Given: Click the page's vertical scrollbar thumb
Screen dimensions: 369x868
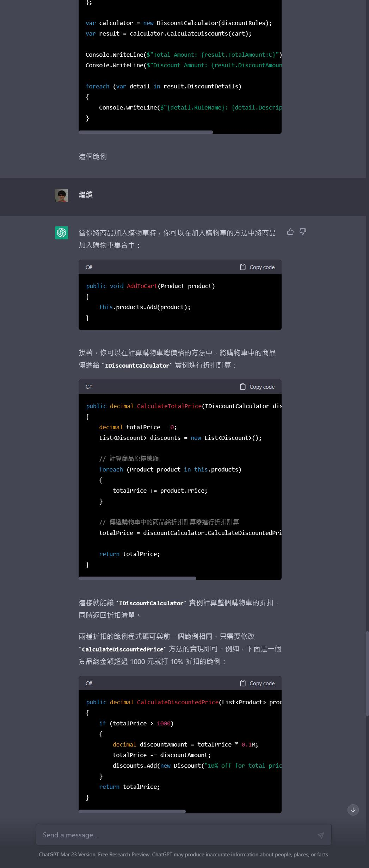Looking at the screenshot, I should 367,673.
